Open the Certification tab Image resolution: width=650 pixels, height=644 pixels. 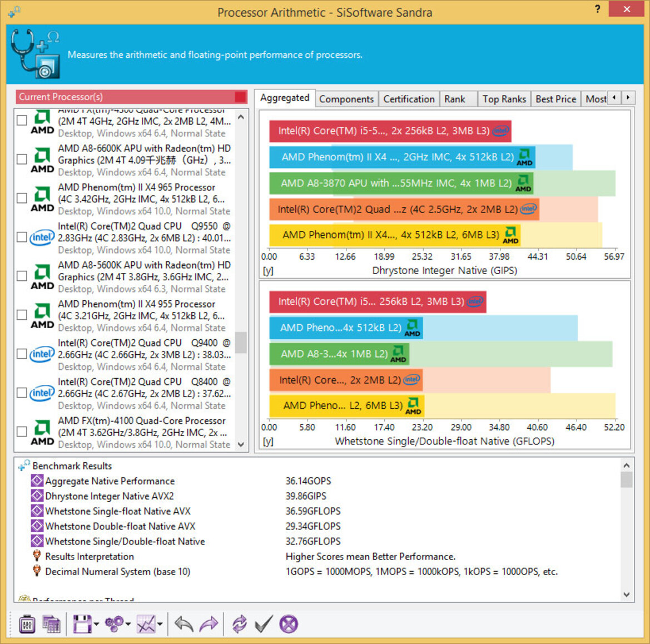pos(409,99)
